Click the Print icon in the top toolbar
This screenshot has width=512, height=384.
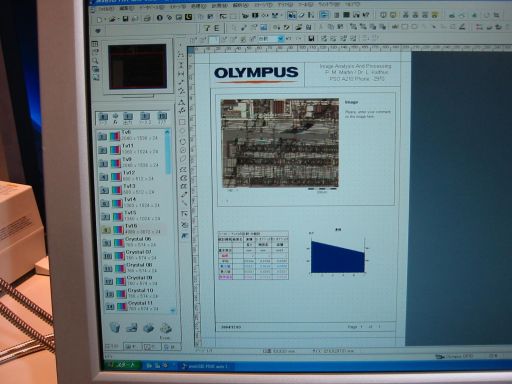click(147, 18)
